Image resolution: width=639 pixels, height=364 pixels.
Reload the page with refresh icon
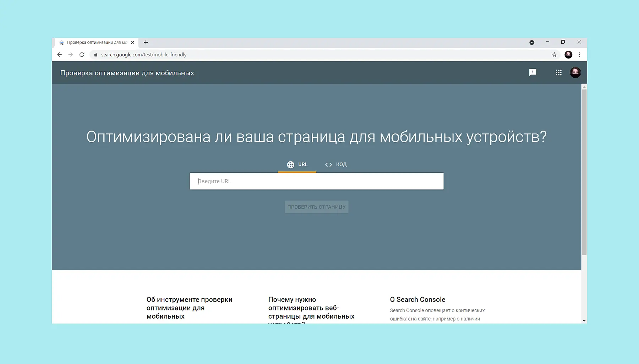[x=82, y=55]
